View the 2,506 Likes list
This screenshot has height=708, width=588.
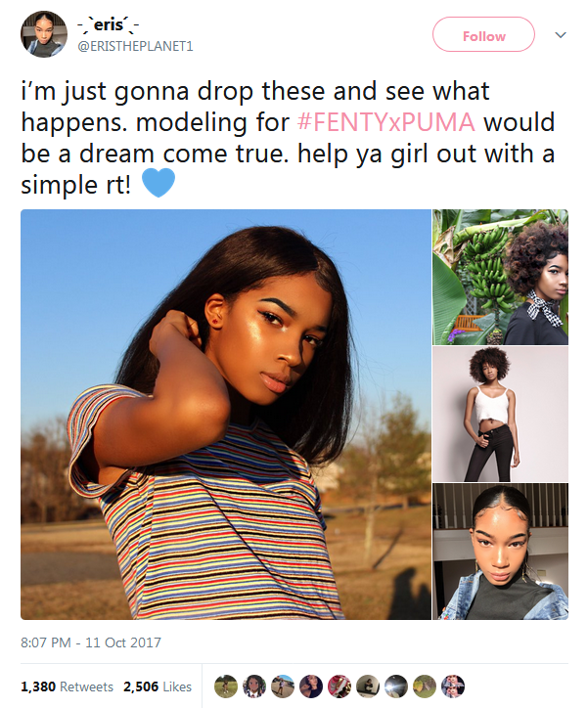coord(158,686)
